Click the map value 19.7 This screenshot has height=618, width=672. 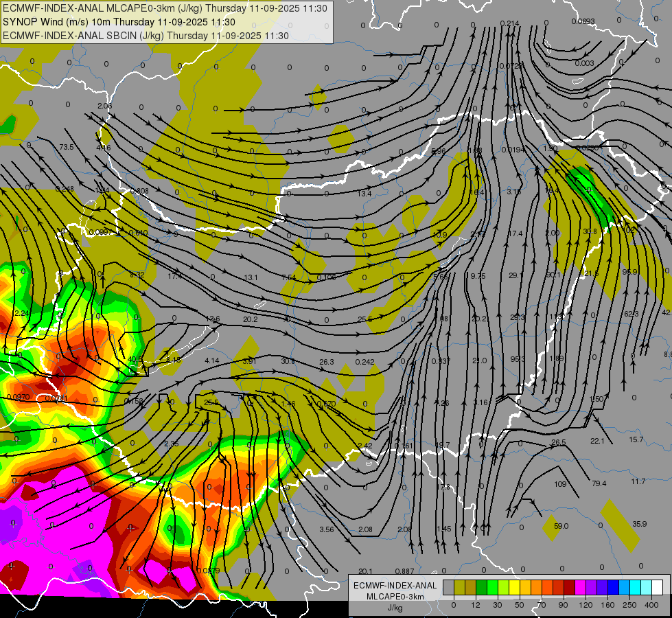click(442, 445)
